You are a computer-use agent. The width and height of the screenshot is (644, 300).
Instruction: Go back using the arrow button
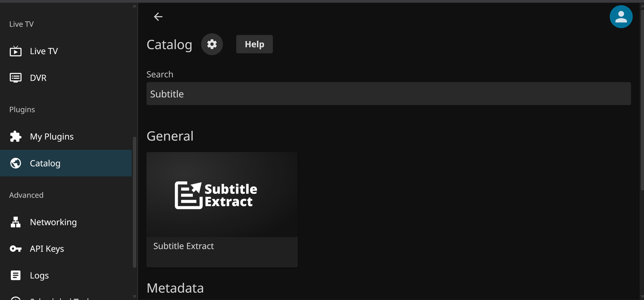158,16
